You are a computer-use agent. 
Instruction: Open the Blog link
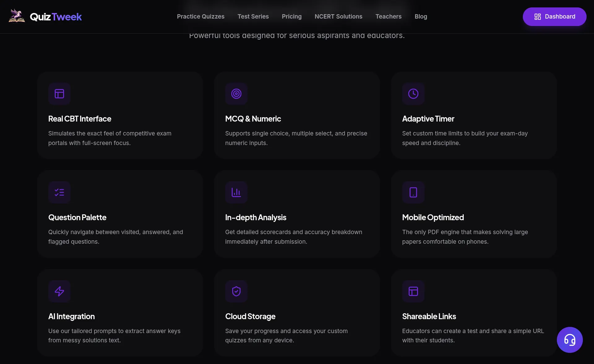(x=421, y=17)
